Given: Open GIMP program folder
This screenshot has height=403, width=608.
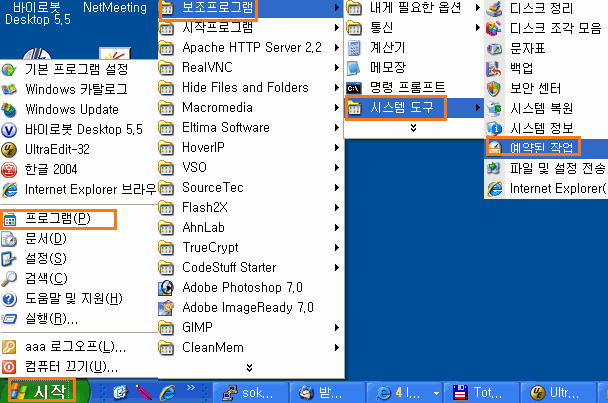Looking at the screenshot, I should click(x=251, y=328).
